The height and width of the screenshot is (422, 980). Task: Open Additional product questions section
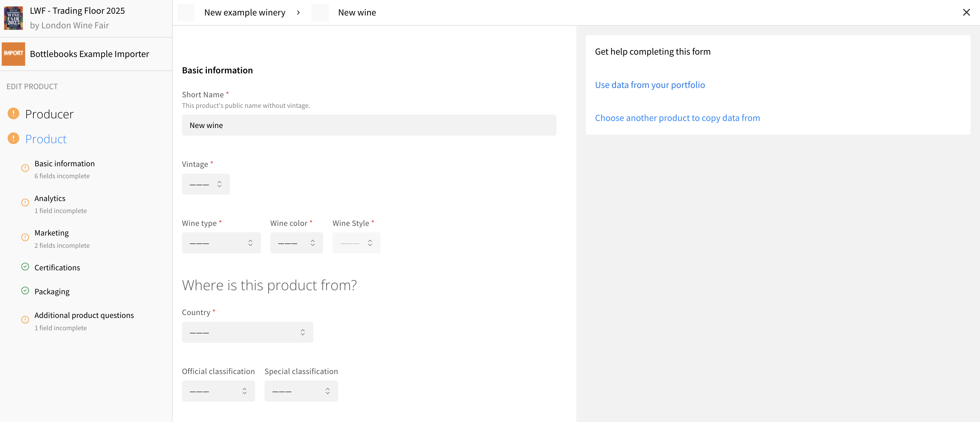84,315
